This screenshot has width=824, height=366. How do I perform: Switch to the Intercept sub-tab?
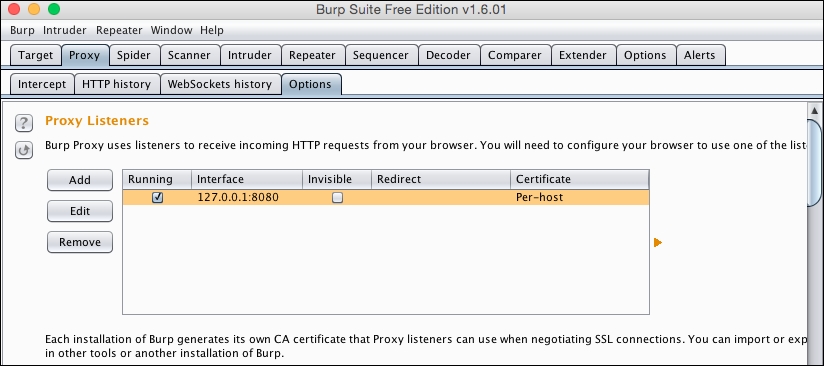tap(42, 84)
